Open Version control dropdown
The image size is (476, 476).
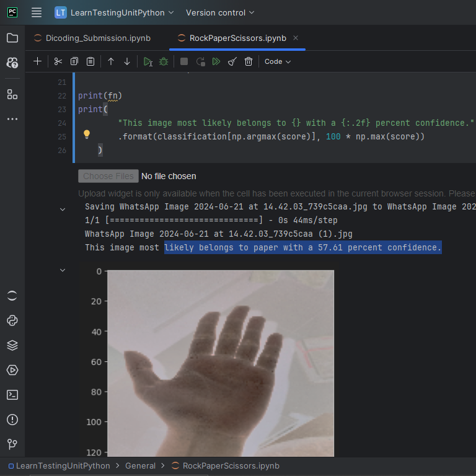pyautogui.click(x=220, y=12)
